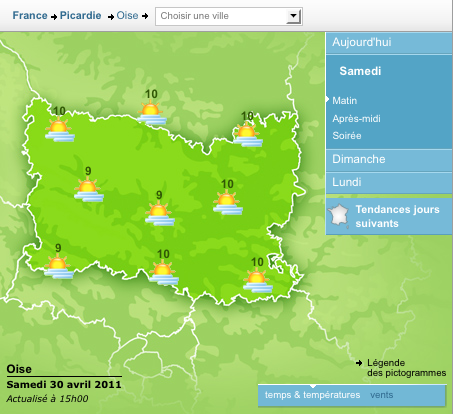The image size is (453, 414).
Task: Click the northeast sun-cloud weather icon
Action: [x=248, y=135]
